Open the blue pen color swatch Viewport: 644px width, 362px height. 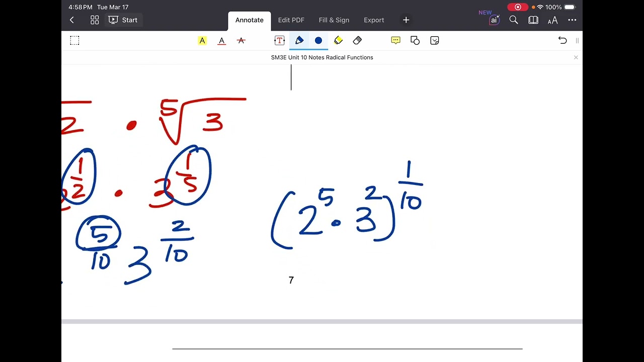click(x=318, y=41)
